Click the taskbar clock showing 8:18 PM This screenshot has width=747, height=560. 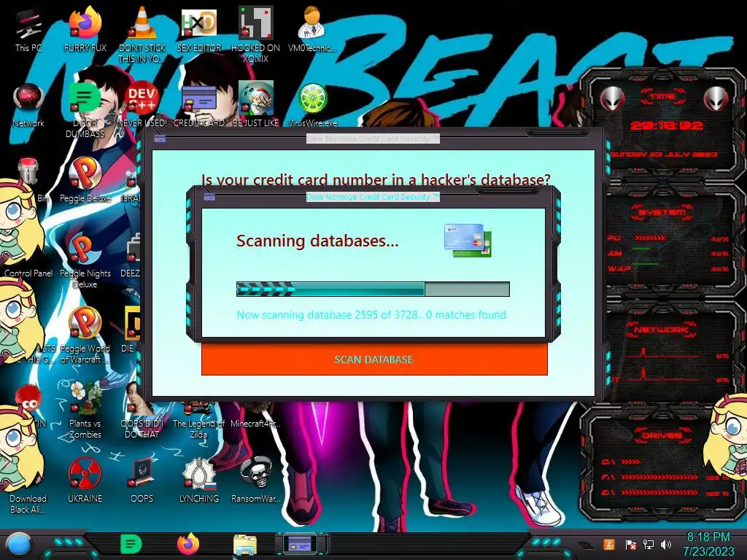(708, 544)
